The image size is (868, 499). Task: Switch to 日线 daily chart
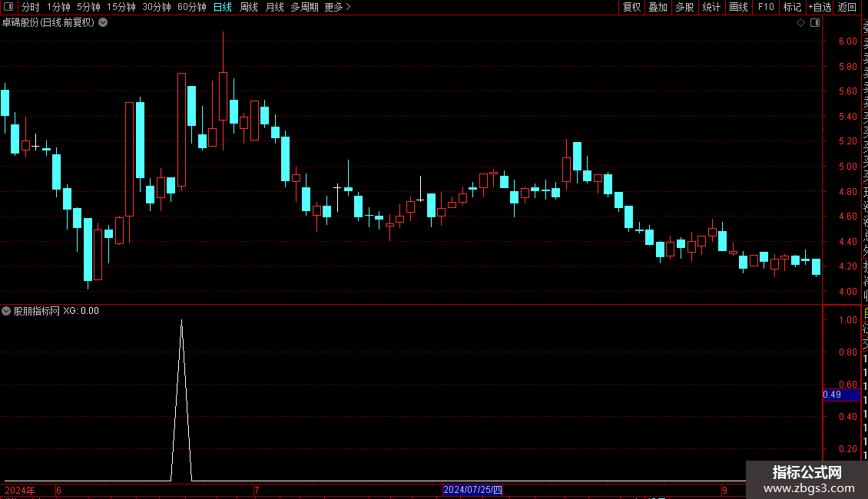223,7
